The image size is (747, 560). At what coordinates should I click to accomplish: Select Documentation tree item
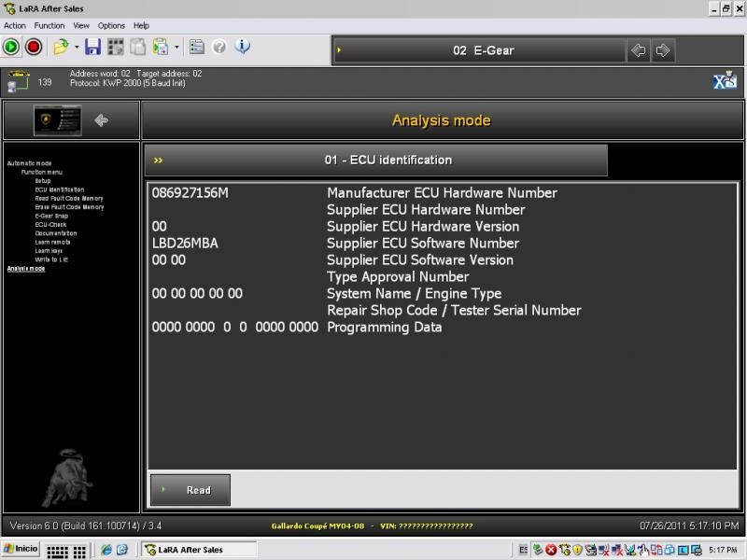pyautogui.click(x=56, y=232)
